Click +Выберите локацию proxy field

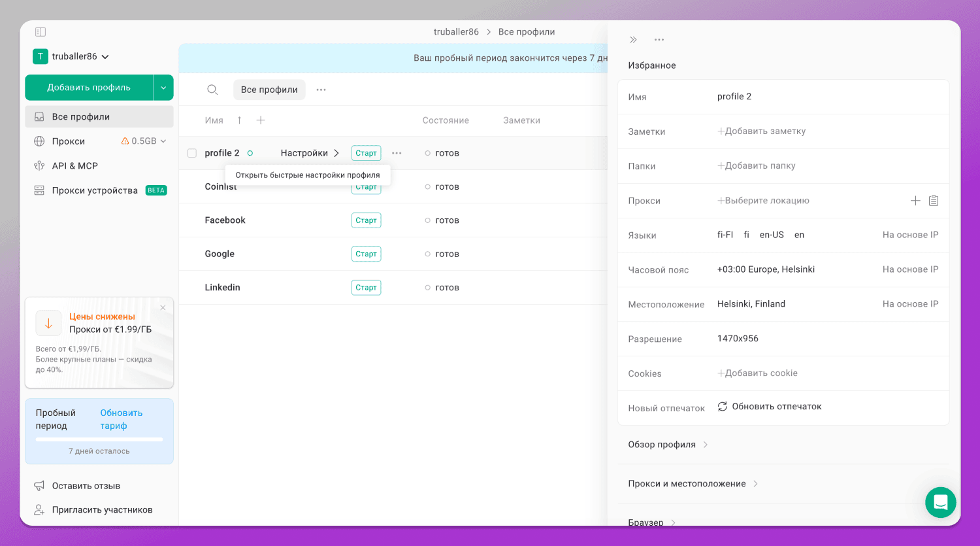[x=763, y=201]
